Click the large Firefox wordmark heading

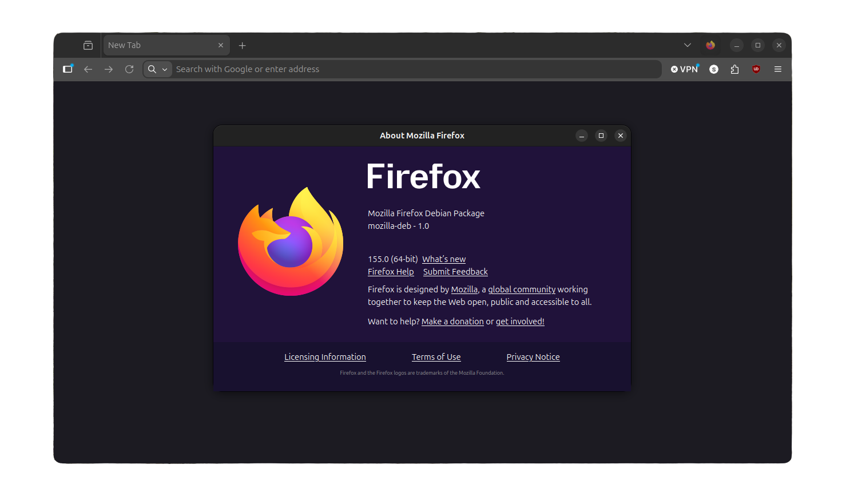pyautogui.click(x=423, y=176)
